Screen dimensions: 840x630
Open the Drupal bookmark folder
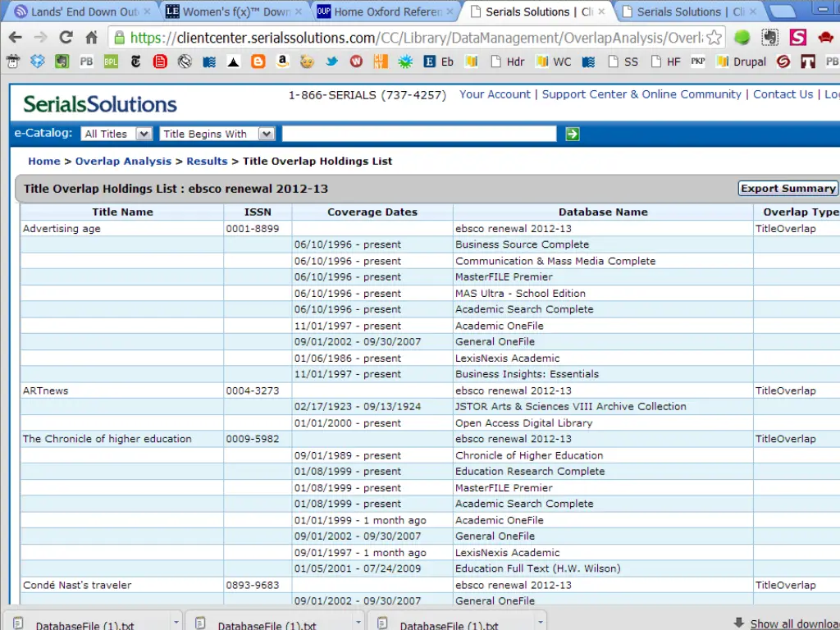click(742, 62)
